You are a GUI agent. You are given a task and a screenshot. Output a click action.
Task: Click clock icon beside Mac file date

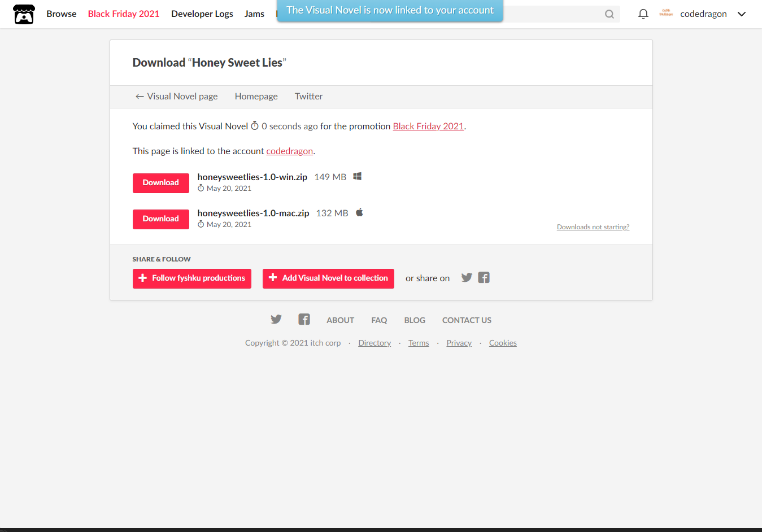pos(201,224)
